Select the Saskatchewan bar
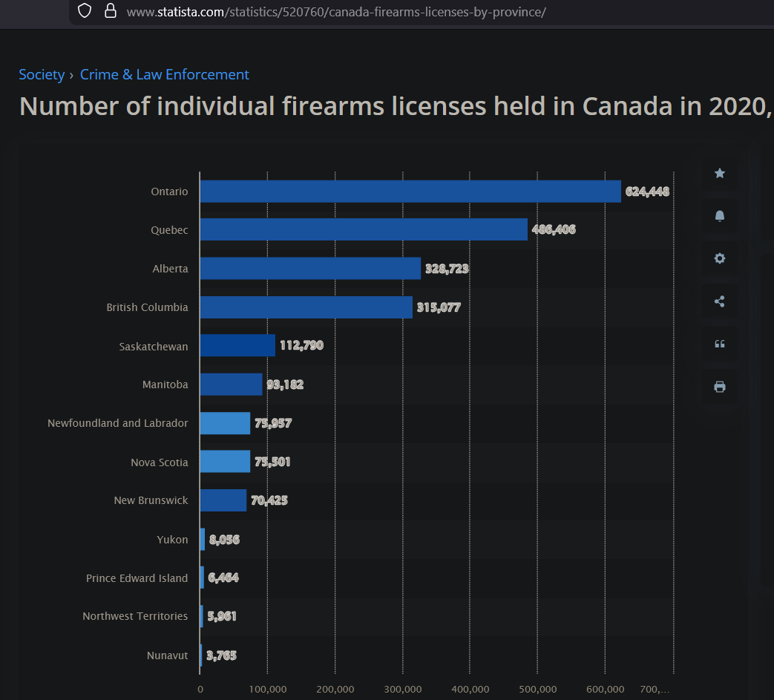The height and width of the screenshot is (700, 774). point(237,346)
